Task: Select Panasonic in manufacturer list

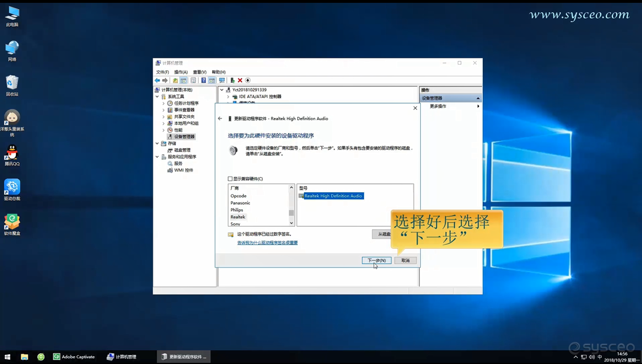Action: click(x=240, y=203)
